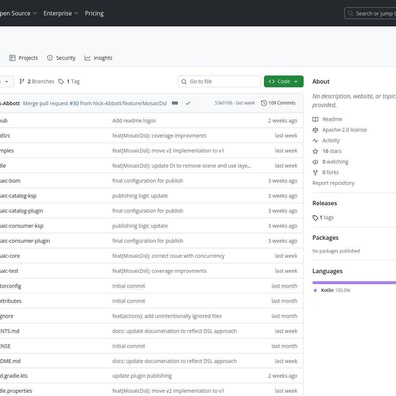Open the folder ending in aic-bom
This screenshot has height=396, width=396.
[10, 181]
